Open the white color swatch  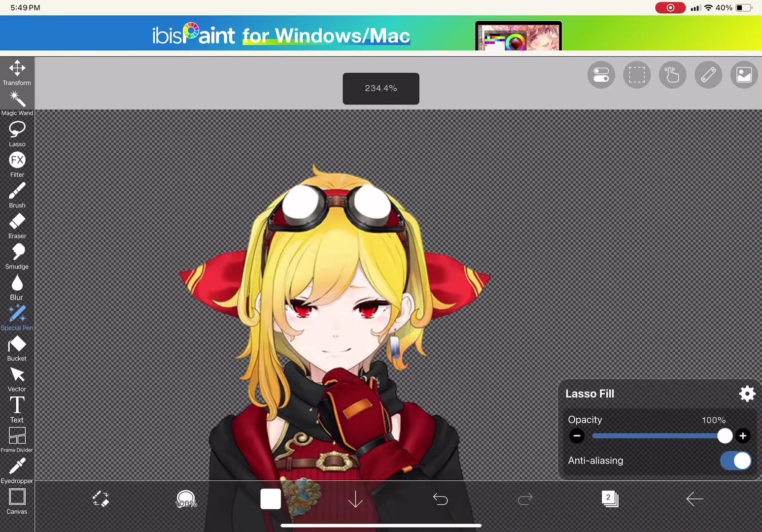[x=271, y=499]
